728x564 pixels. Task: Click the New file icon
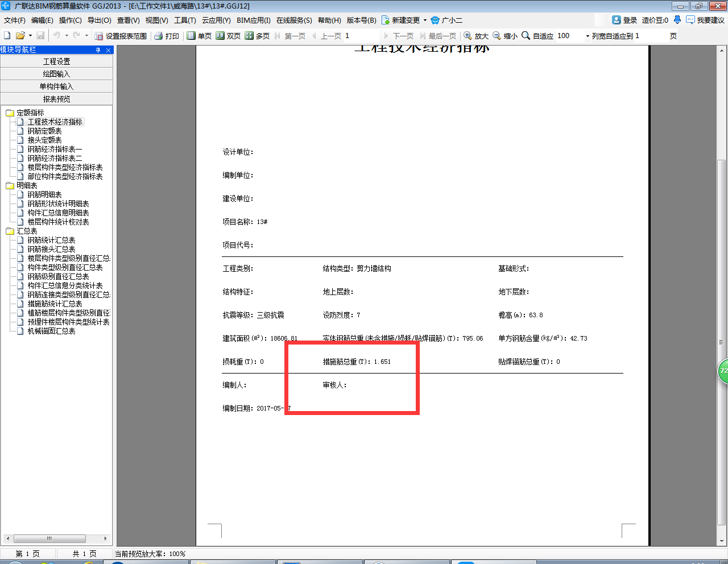[x=7, y=35]
